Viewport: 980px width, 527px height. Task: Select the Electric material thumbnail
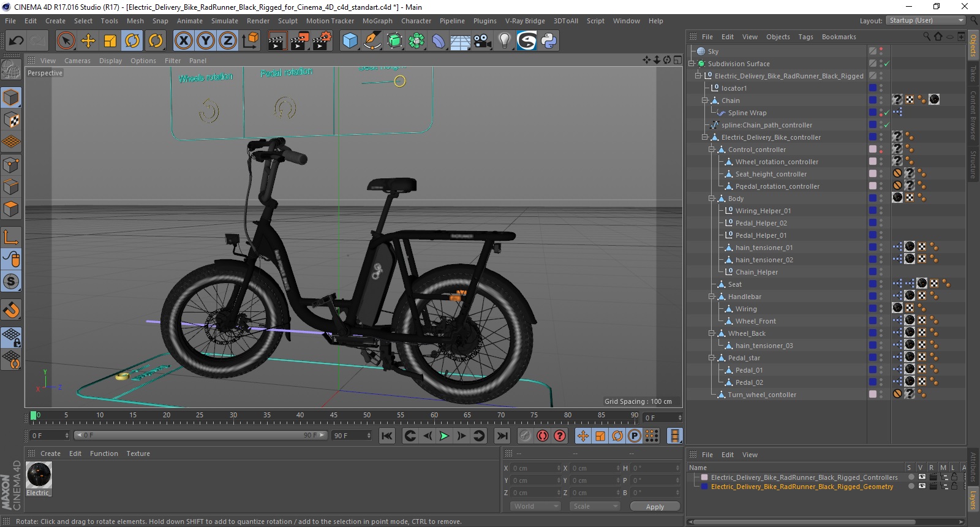[x=39, y=475]
